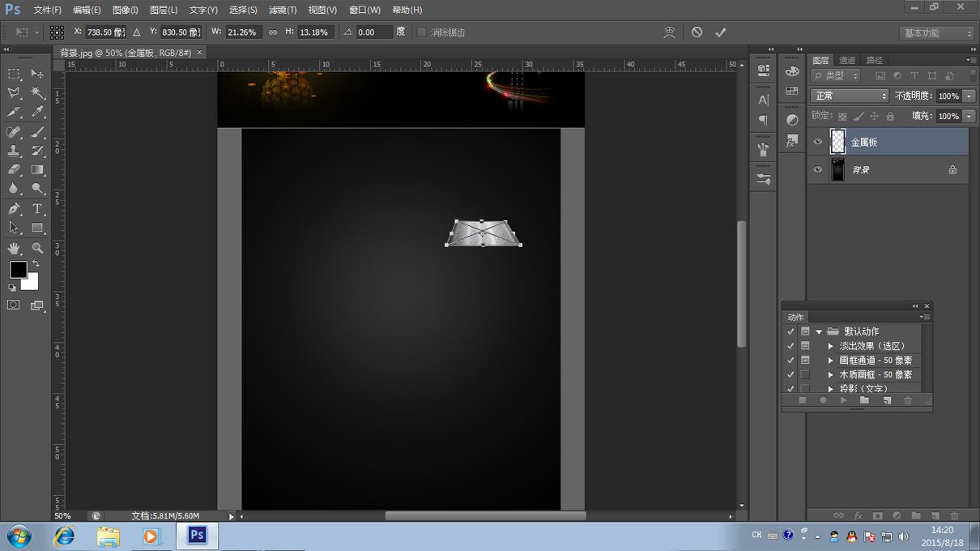Select the Blur tool
Image resolution: width=980 pixels, height=551 pixels.
(14, 189)
